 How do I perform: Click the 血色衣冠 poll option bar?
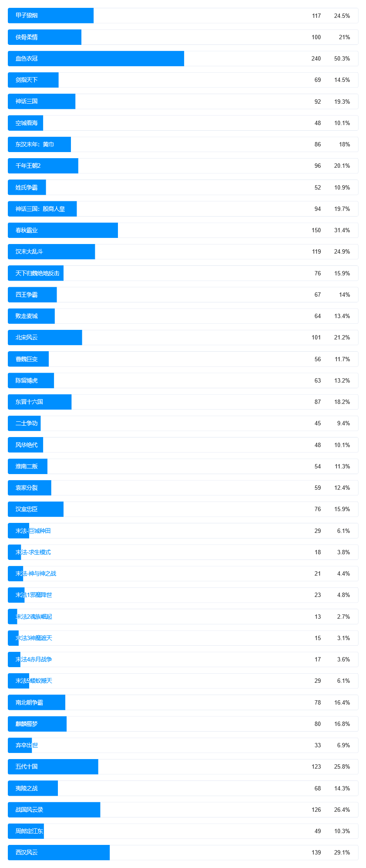[x=96, y=59]
